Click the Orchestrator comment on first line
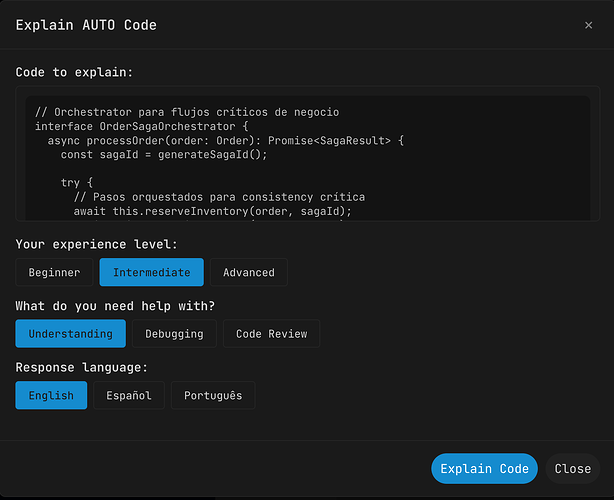614x500 pixels. pyautogui.click(x=187, y=112)
